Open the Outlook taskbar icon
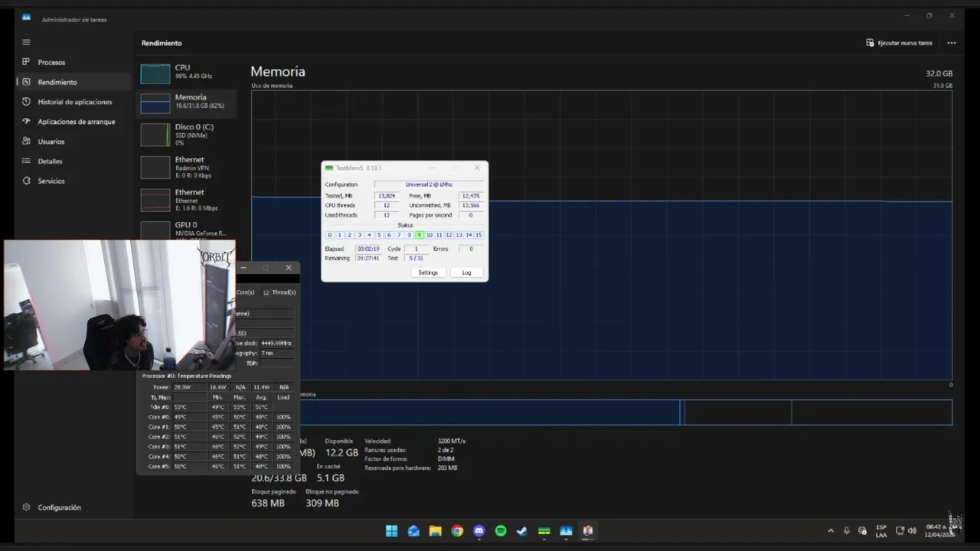 click(413, 531)
